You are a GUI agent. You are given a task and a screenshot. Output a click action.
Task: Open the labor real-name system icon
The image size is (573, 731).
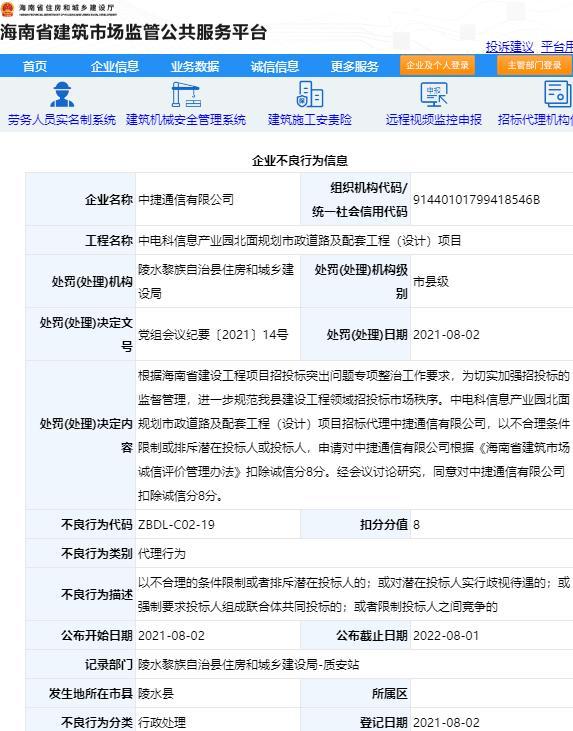click(x=62, y=95)
